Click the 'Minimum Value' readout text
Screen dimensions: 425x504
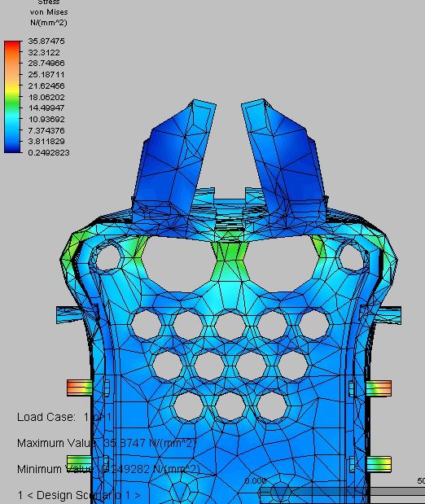tap(108, 469)
